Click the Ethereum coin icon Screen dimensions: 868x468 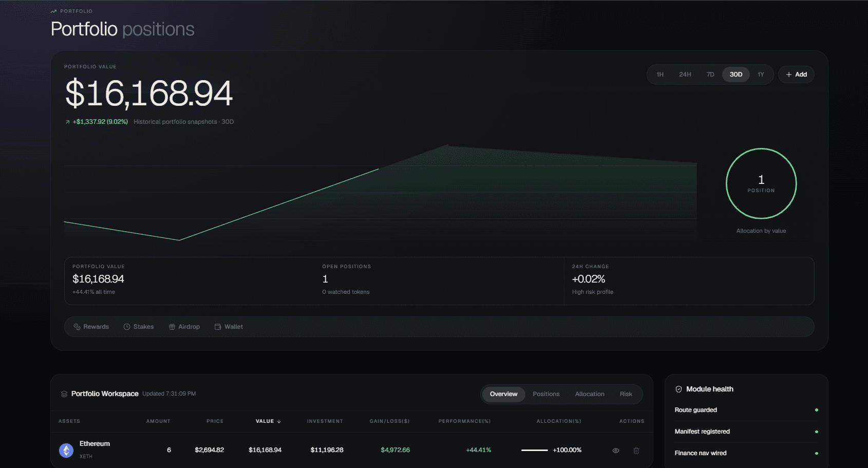tap(66, 451)
